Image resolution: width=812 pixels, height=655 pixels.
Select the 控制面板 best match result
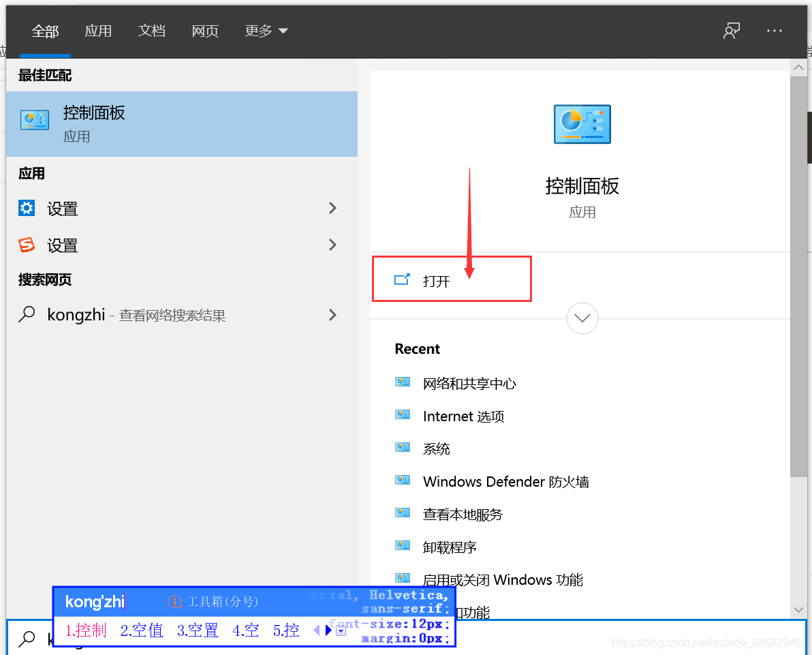tap(182, 124)
